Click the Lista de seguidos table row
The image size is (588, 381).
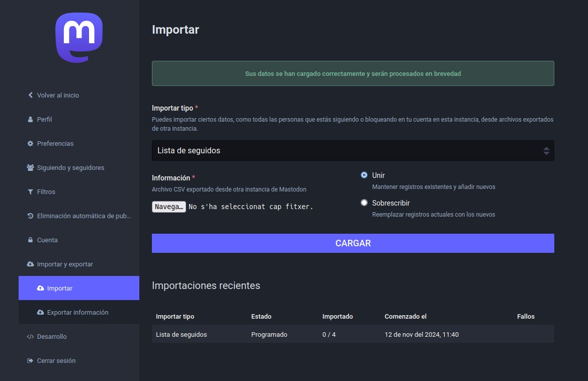353,334
